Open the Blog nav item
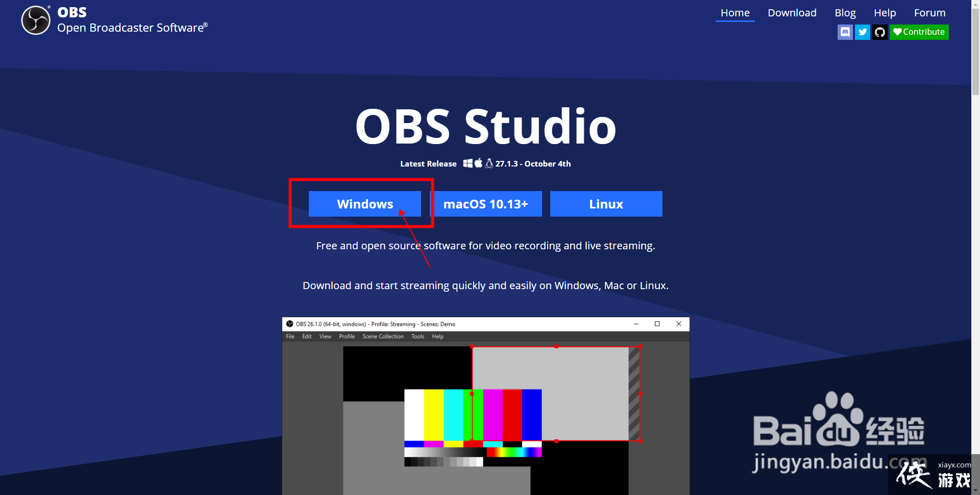 pos(845,13)
